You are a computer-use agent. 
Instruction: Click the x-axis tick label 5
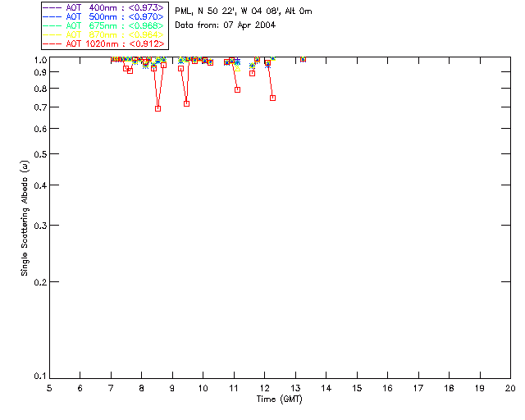[x=49, y=389]
